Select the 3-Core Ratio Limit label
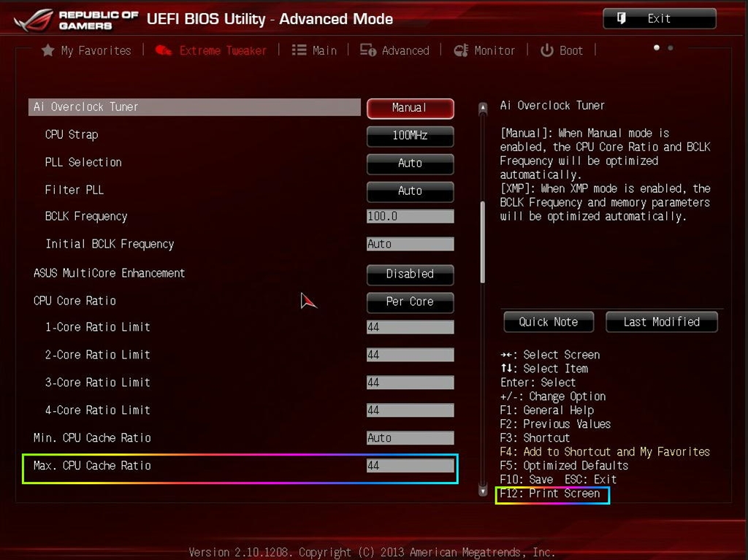748x560 pixels. coord(98,383)
